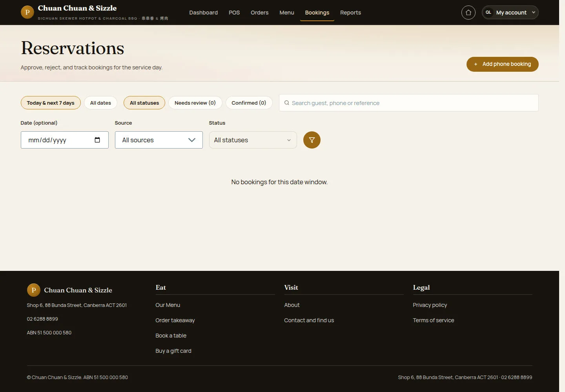565x392 pixels.
Task: Open the Our Menu footer link
Action: [x=168, y=305]
